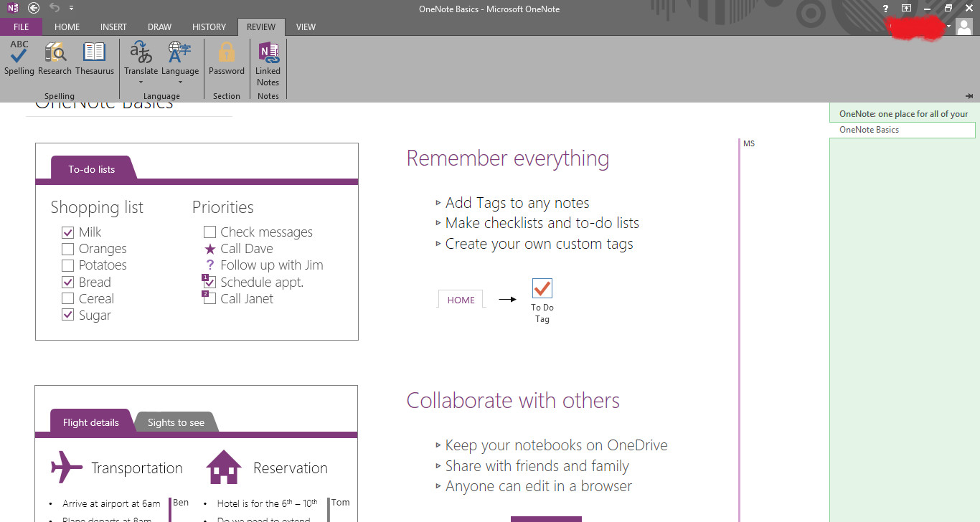Uncheck the Milk checkbox
This screenshot has width=980, height=522.
tap(68, 232)
